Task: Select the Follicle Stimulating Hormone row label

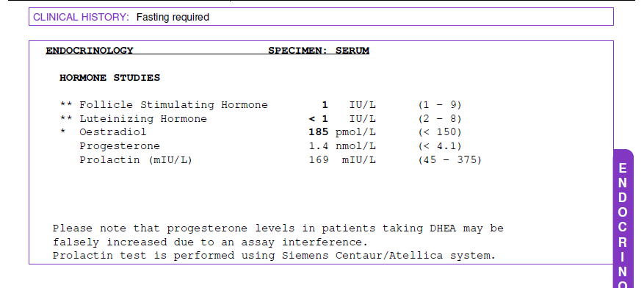Action: [173, 105]
